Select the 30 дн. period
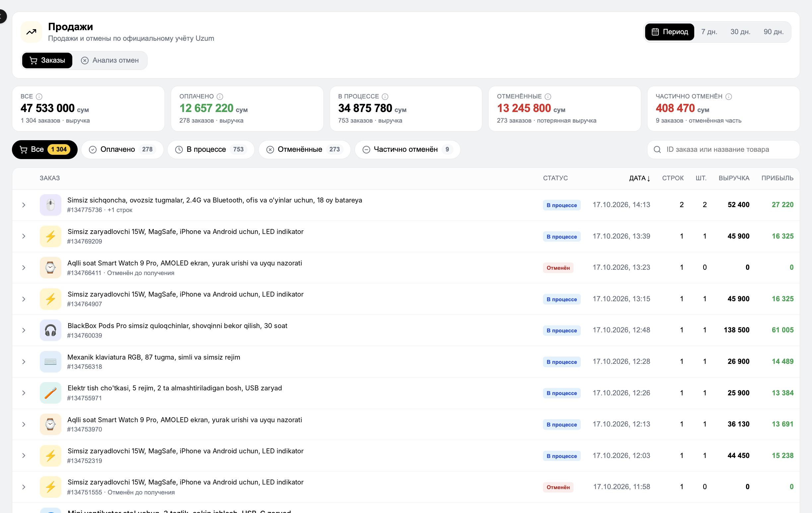Viewport: 812px width, 513px height. (740, 32)
